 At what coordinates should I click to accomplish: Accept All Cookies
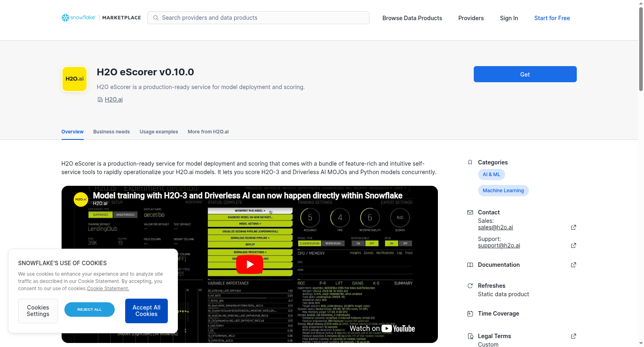[x=147, y=311]
